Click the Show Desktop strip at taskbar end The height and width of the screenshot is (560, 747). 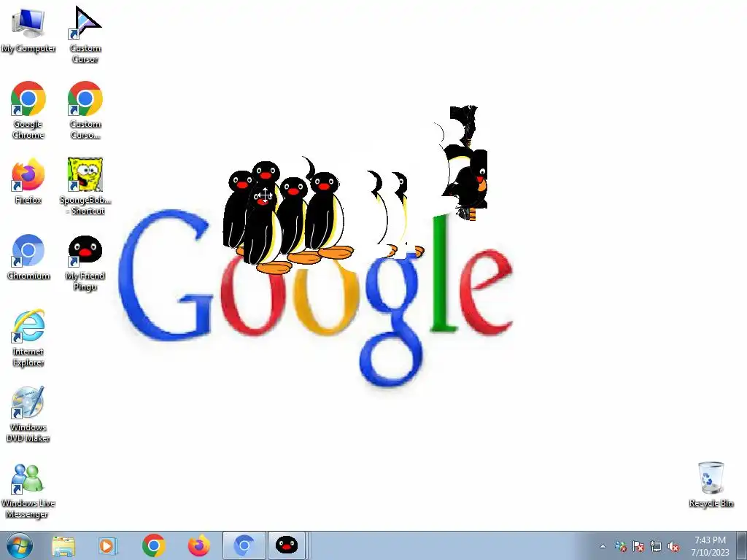point(741,545)
